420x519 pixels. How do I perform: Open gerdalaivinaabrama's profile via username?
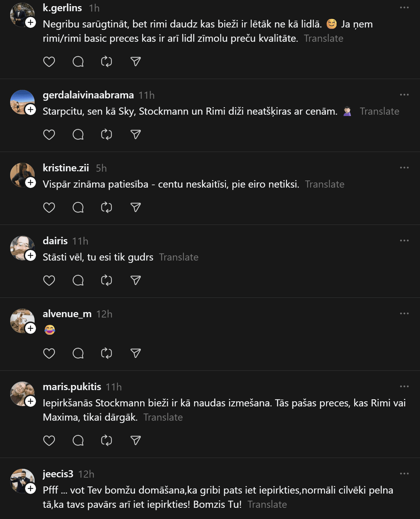click(x=88, y=95)
